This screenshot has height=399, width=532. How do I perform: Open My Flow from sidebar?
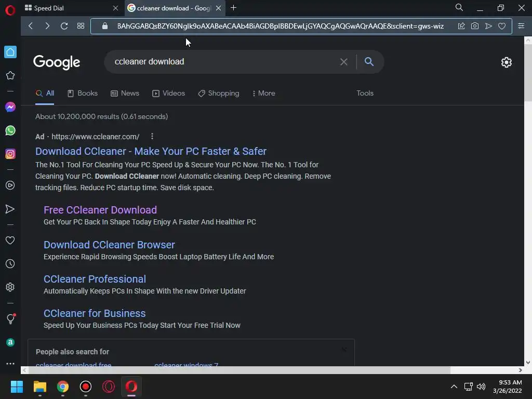[x=10, y=209]
